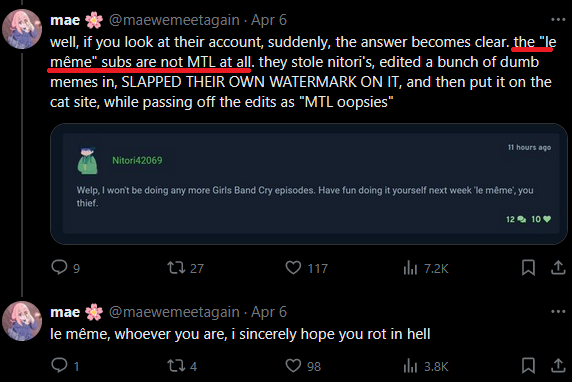Open more options on the second tweet
The image size is (572, 382).
[558, 312]
